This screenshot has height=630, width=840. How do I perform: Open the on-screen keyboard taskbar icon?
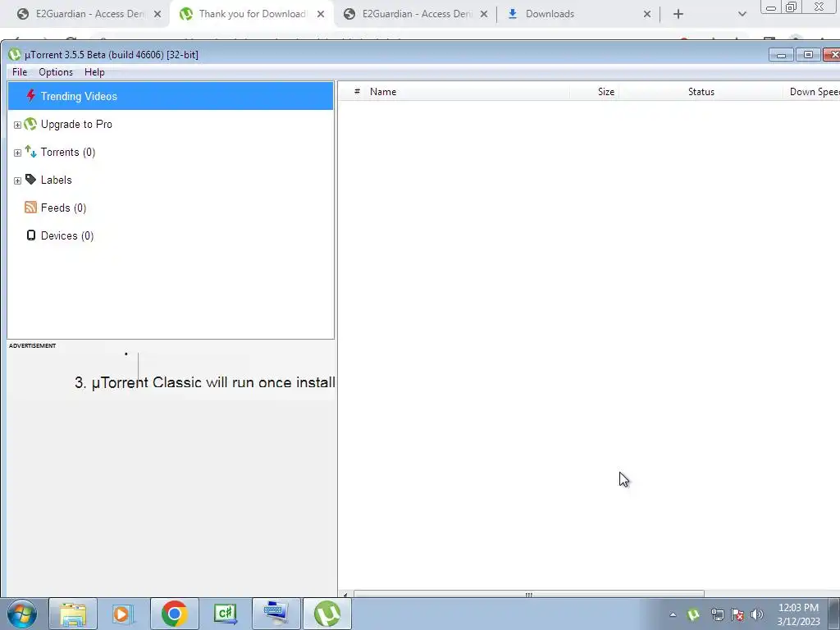pos(276,614)
